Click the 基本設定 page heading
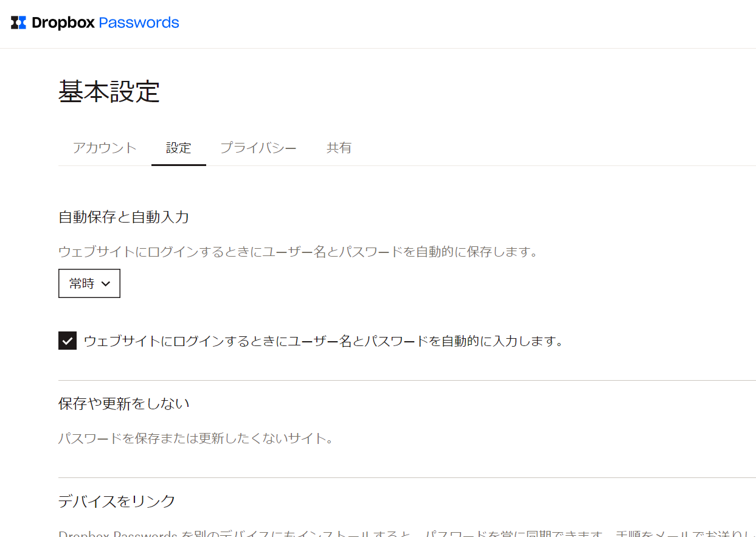This screenshot has height=537, width=756. (x=109, y=91)
